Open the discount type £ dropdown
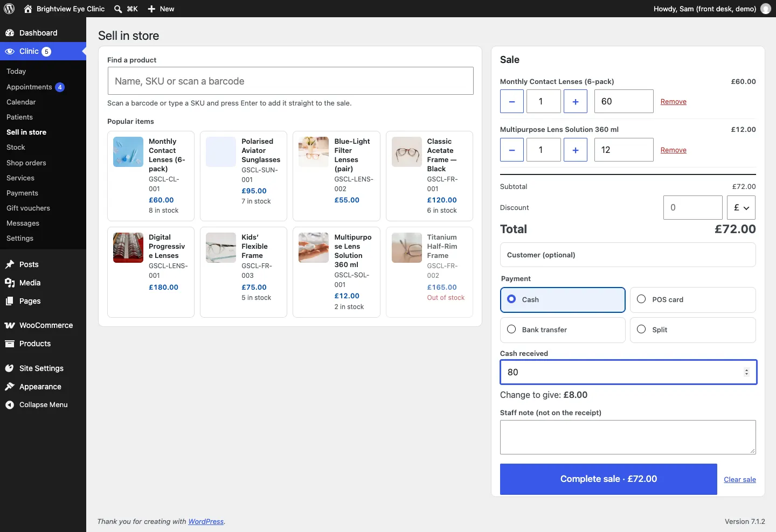This screenshot has width=776, height=532. [742, 207]
